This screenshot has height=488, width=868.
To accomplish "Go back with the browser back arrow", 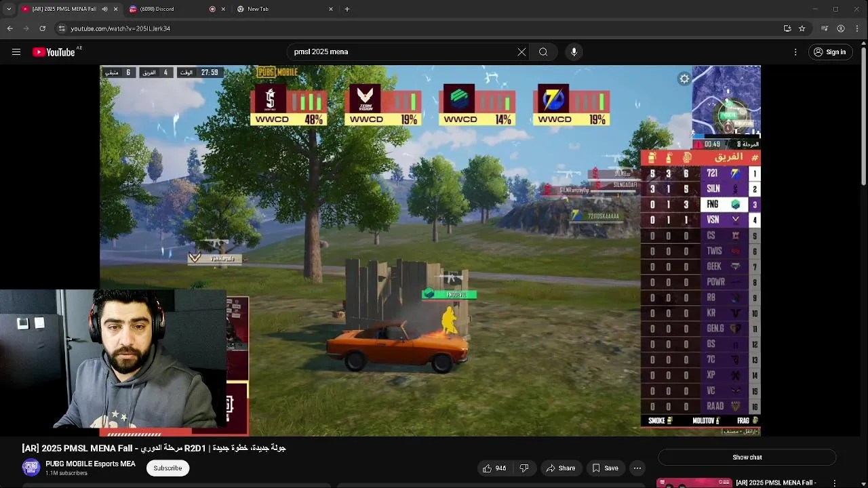I will click(9, 28).
